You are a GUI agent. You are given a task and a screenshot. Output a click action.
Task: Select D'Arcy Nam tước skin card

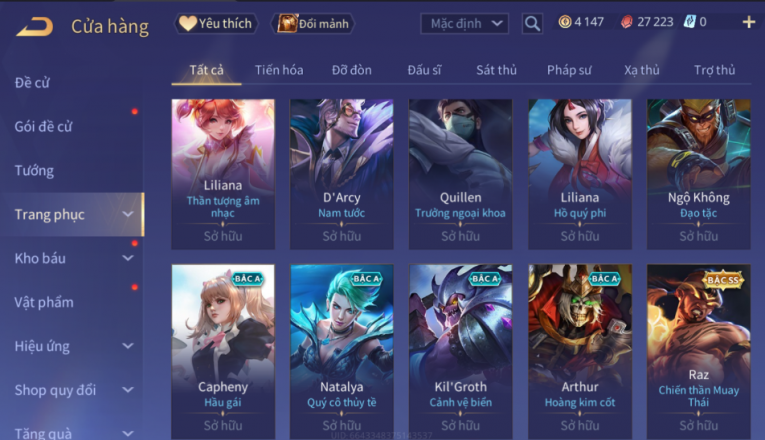342,174
